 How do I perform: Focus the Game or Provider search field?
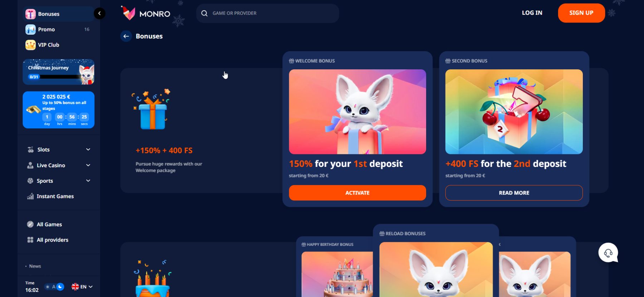click(268, 13)
